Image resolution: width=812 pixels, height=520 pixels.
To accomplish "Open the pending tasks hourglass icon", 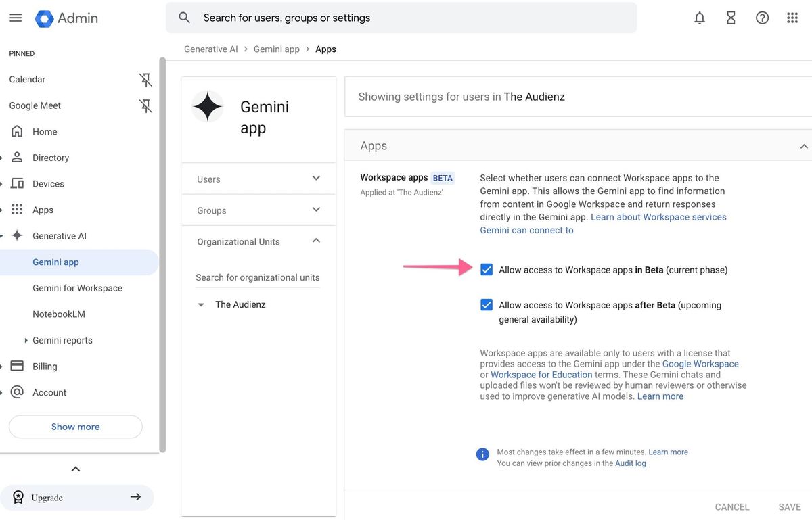I will tap(730, 17).
